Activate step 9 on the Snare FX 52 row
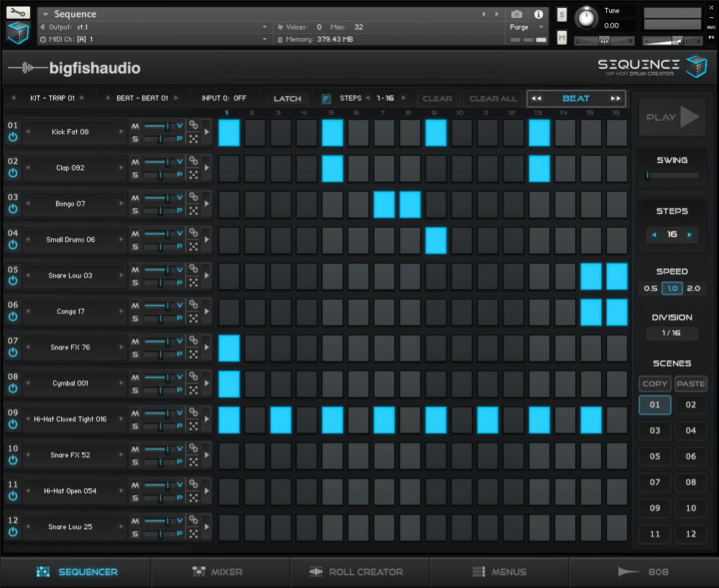 pos(436,455)
